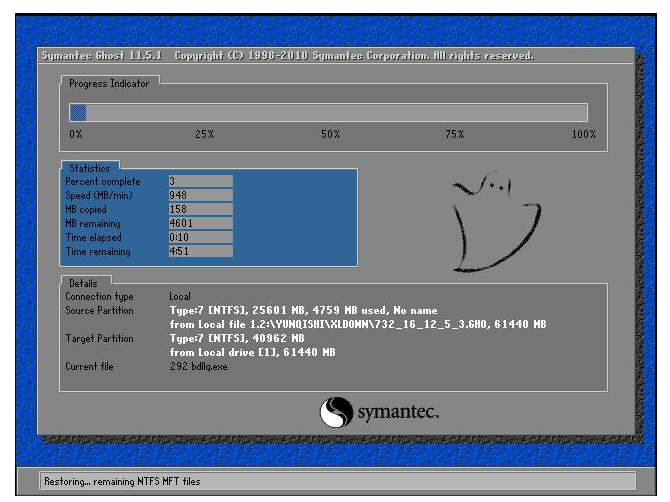670x502 pixels.
Task: Click the Local connection type value
Action: [x=180, y=297]
